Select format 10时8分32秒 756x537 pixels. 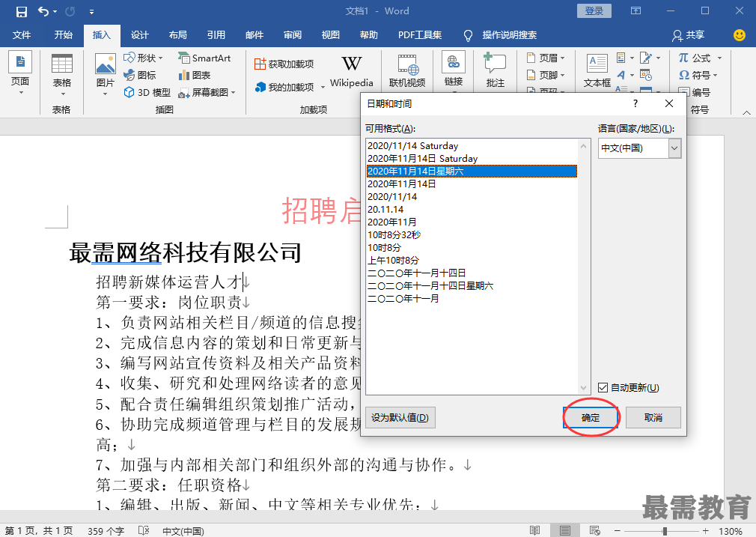pyautogui.click(x=472, y=235)
